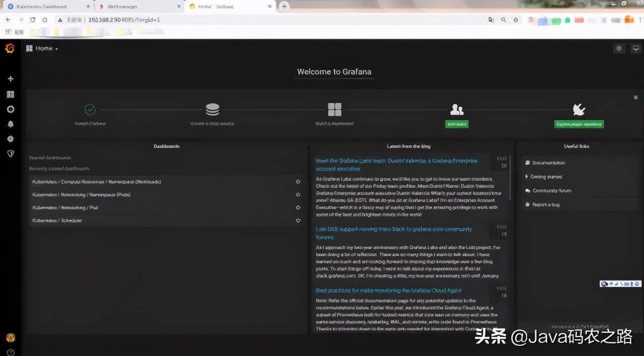
Task: Click the green Explore plugin repository button
Action: click(x=579, y=124)
